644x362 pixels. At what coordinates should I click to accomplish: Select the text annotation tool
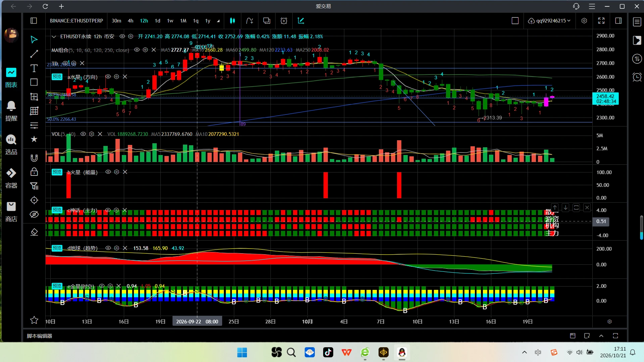tap(34, 68)
